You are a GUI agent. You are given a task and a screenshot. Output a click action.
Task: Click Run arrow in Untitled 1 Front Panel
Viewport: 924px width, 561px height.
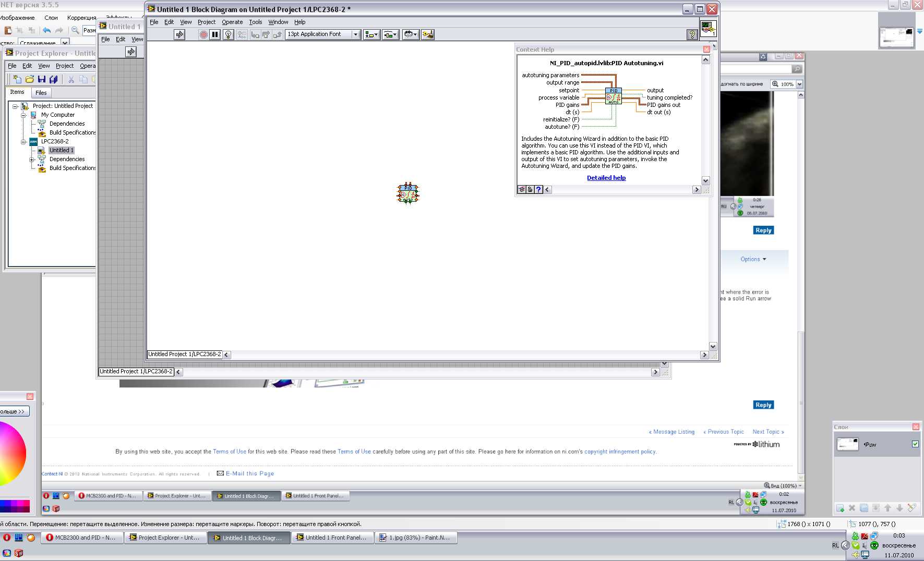point(131,52)
